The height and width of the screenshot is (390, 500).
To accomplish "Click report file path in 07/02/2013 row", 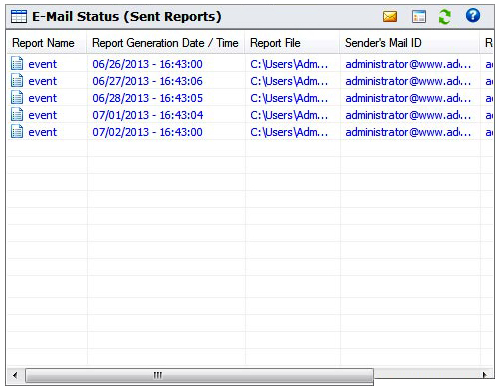I will click(289, 132).
